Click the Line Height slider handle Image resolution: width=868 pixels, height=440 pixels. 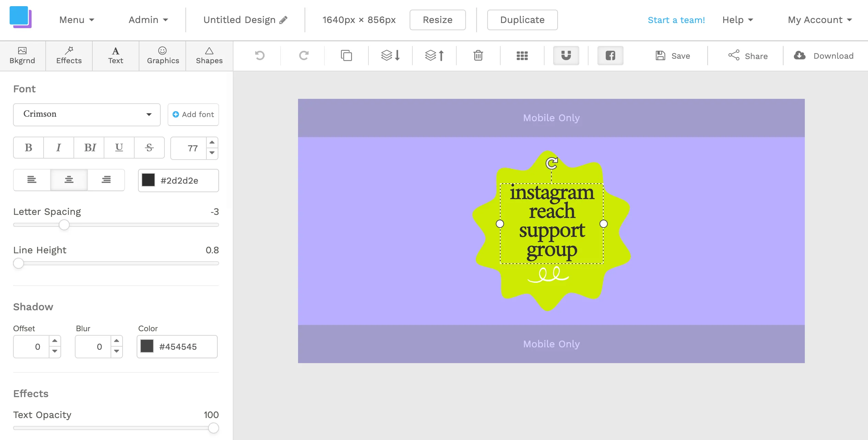(19, 264)
